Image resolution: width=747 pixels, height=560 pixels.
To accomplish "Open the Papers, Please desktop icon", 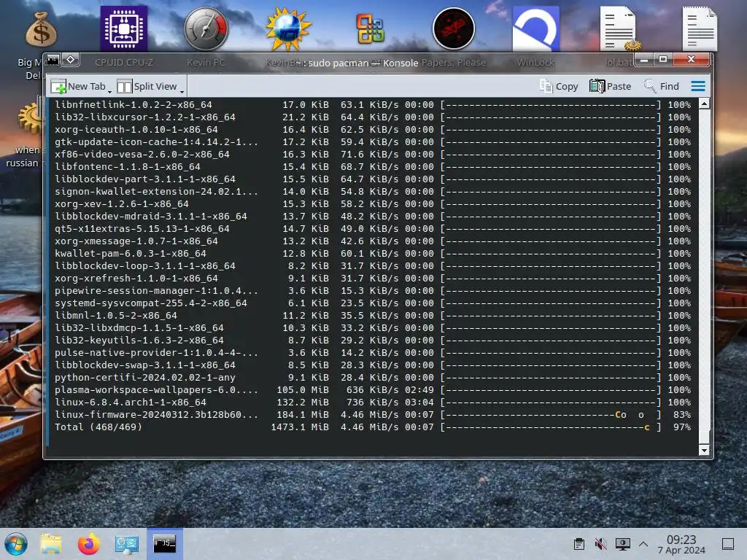I will [x=454, y=28].
